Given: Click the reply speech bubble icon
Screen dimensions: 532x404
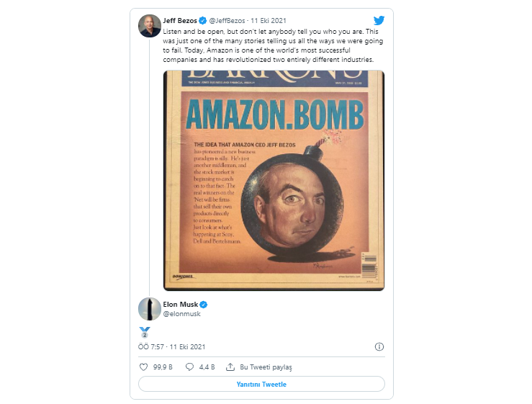Looking at the screenshot, I should 189,367.
